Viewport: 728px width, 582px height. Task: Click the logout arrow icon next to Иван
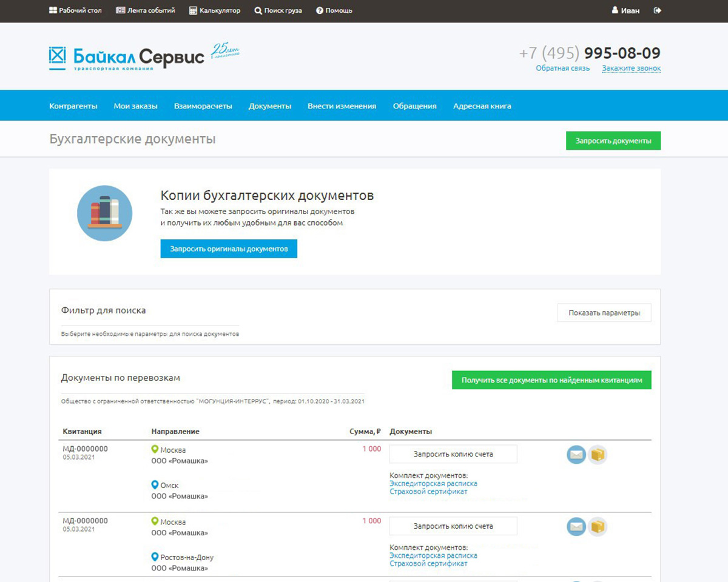coord(657,10)
